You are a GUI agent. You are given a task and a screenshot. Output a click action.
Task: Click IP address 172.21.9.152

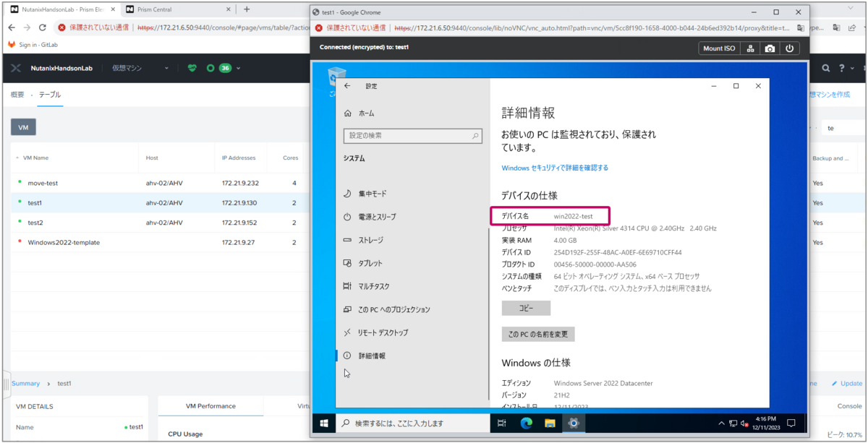pyautogui.click(x=239, y=223)
